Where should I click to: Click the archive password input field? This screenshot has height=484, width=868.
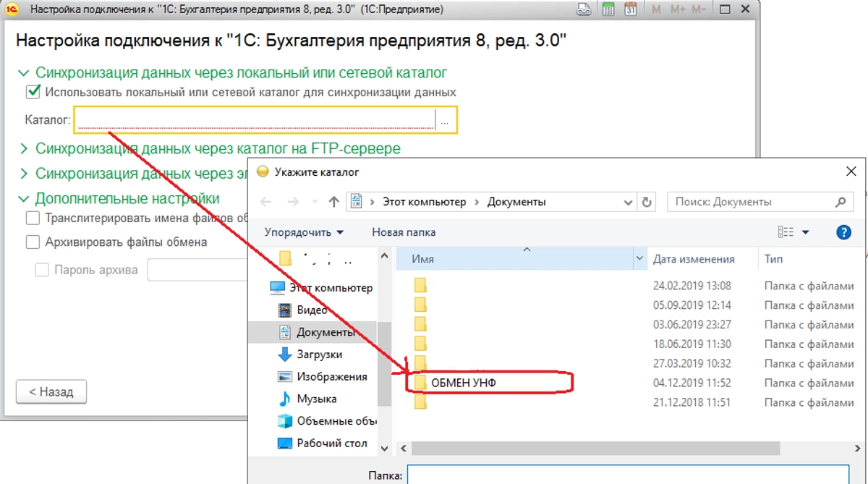pyautogui.click(x=197, y=270)
